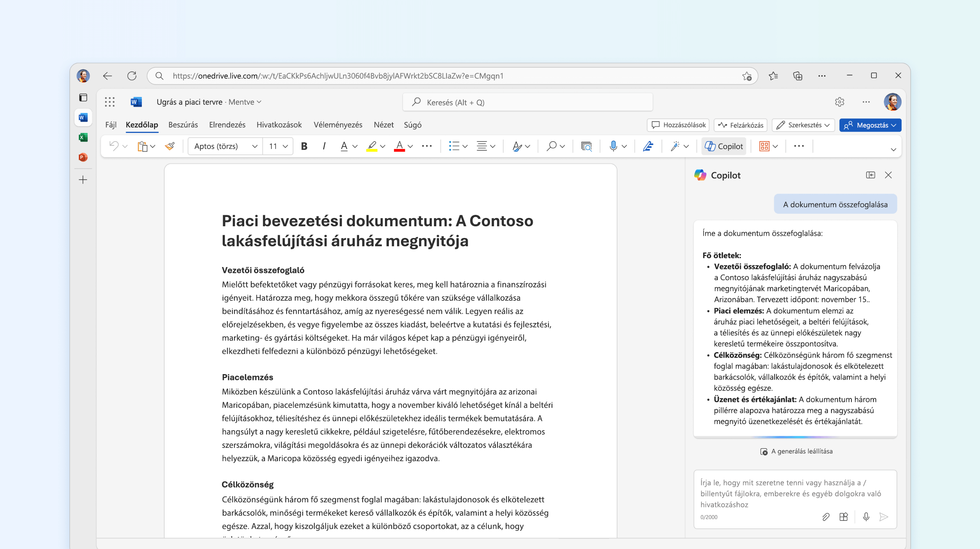The width and height of the screenshot is (980, 549).
Task: Open the font name dropdown Aptos
Action: [x=225, y=146]
